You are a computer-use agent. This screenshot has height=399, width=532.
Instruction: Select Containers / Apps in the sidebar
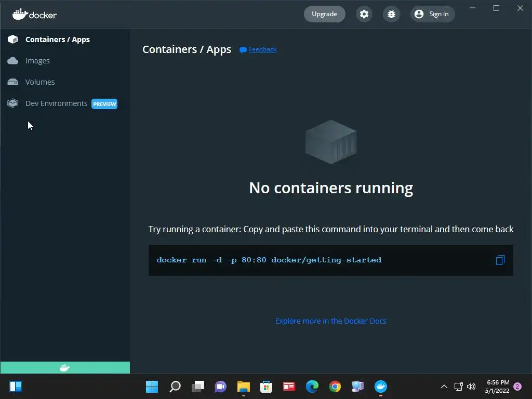click(x=58, y=39)
